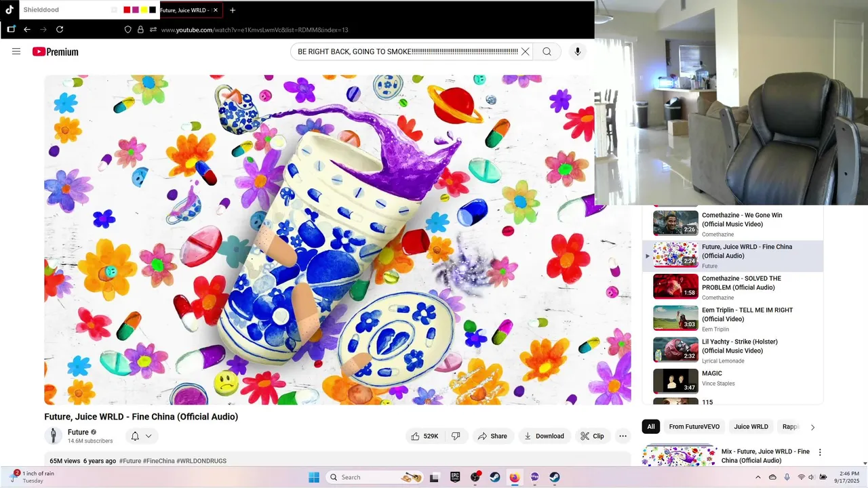Select the magenta color swatch
The height and width of the screenshot is (488, 868).
coord(136,10)
